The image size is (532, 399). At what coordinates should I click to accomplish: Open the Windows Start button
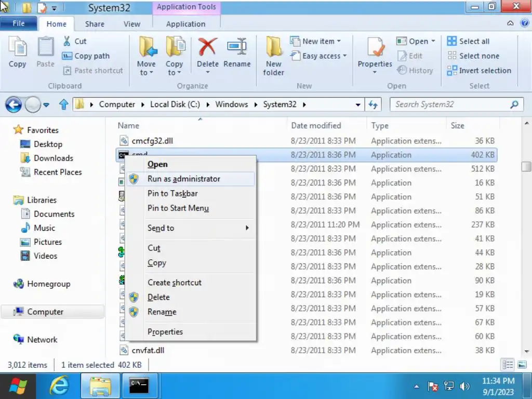18,386
